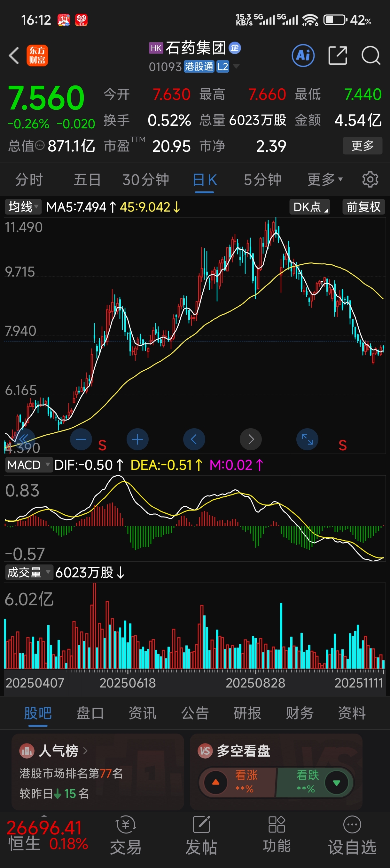Viewport: 390px width, 868px height.
Task: Open the 股吧 tab
Action: point(38,713)
